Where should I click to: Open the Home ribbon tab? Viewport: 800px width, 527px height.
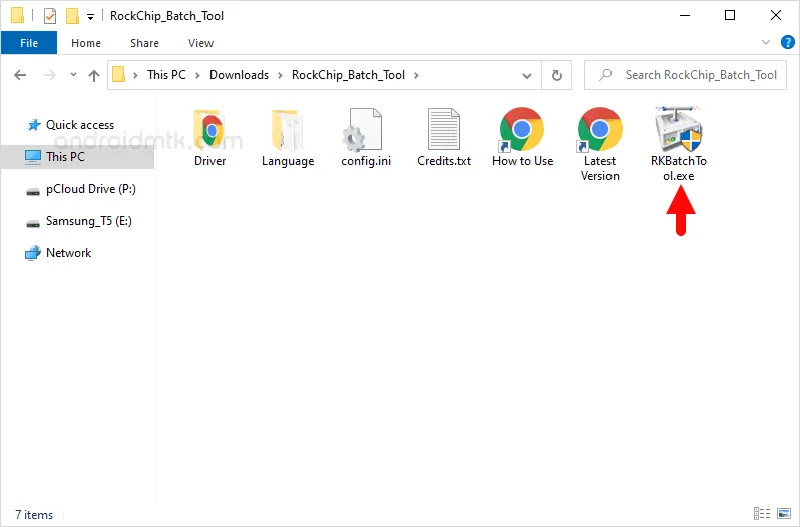(86, 43)
